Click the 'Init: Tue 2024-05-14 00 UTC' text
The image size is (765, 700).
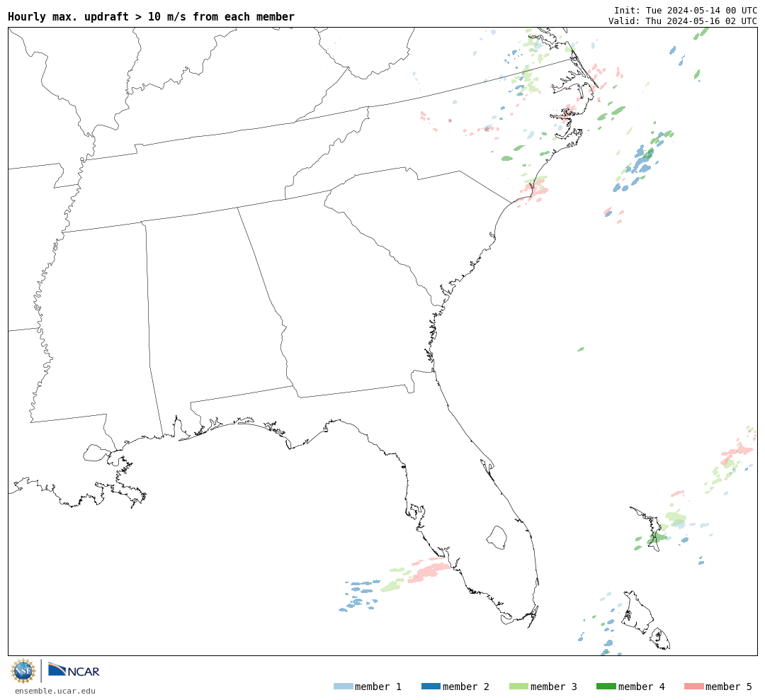click(x=686, y=10)
